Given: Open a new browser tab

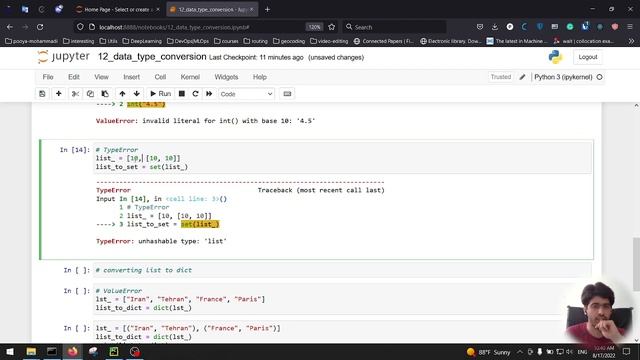Looking at the screenshot, I should [x=267, y=9].
